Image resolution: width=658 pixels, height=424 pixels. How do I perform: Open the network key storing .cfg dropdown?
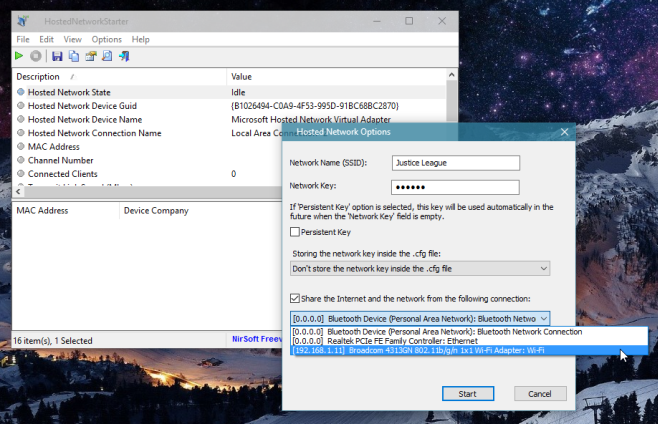420,269
